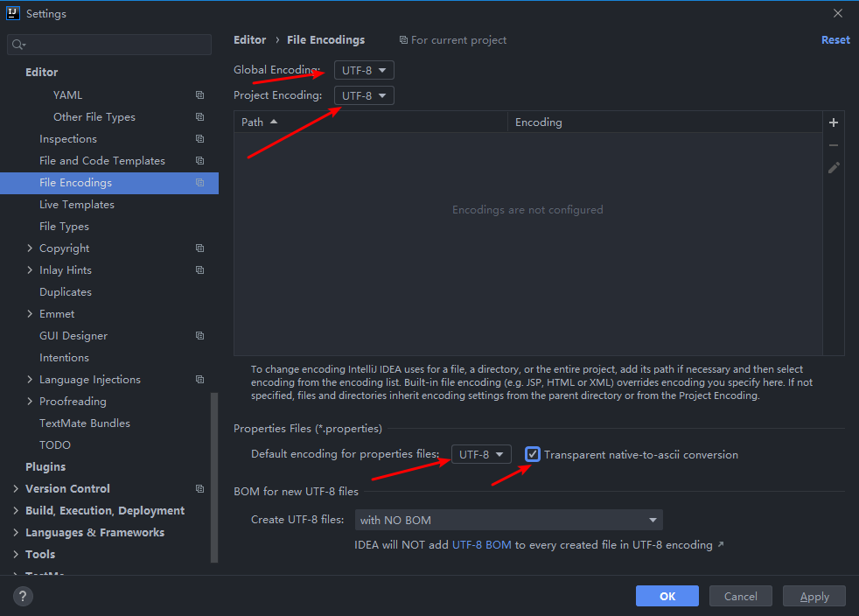Viewport: 859px width, 616px height.
Task: Click the project-level icon beside GUI Designer
Action: coord(200,335)
